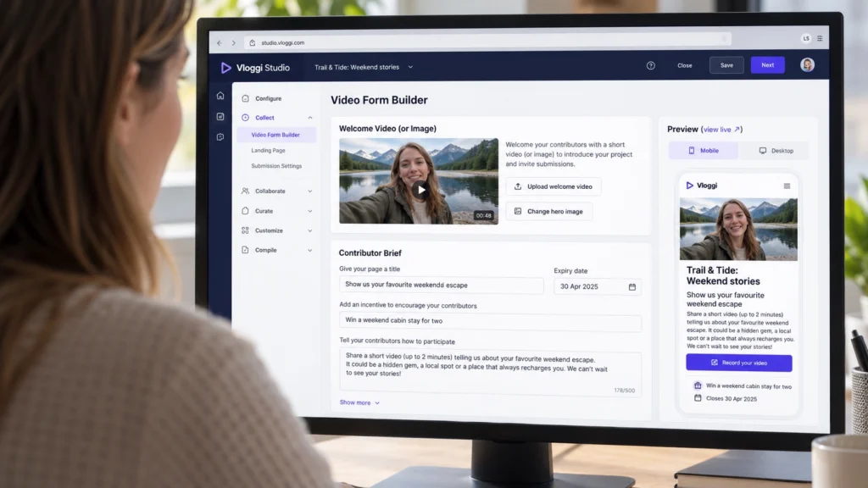
Task: Click Record your video button in preview
Action: [739, 363]
